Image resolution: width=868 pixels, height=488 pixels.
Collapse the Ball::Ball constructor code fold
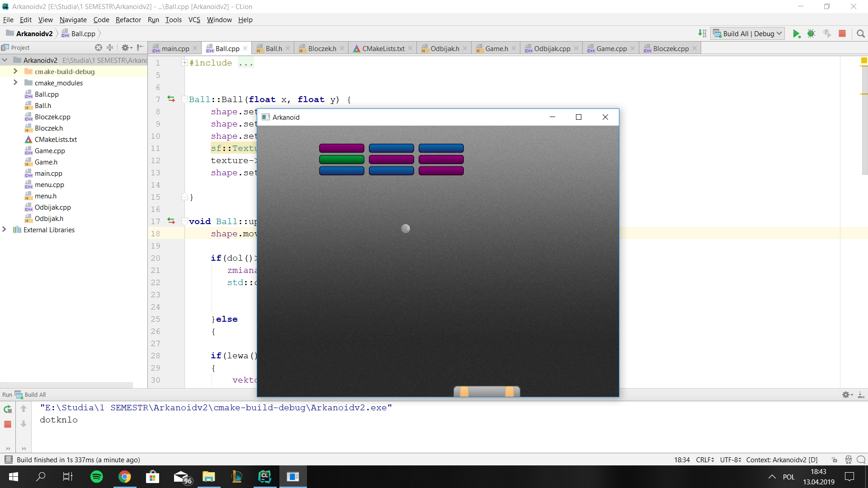pos(184,99)
